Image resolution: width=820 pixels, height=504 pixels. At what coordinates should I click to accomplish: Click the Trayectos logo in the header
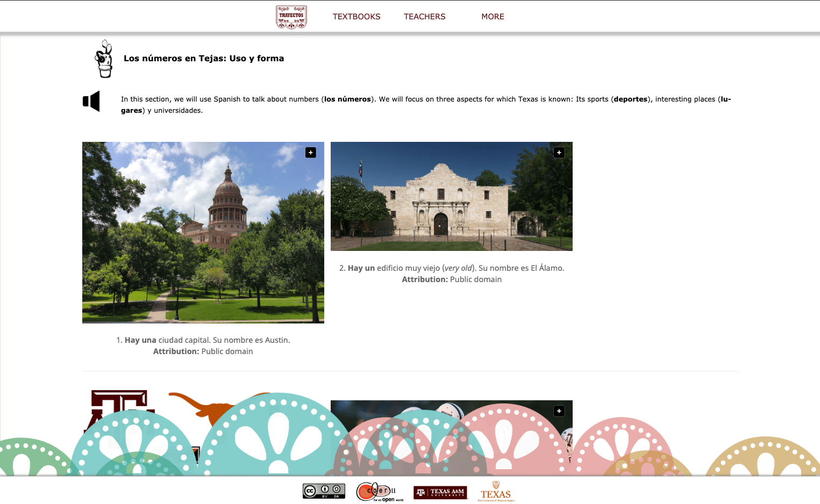pos(291,17)
